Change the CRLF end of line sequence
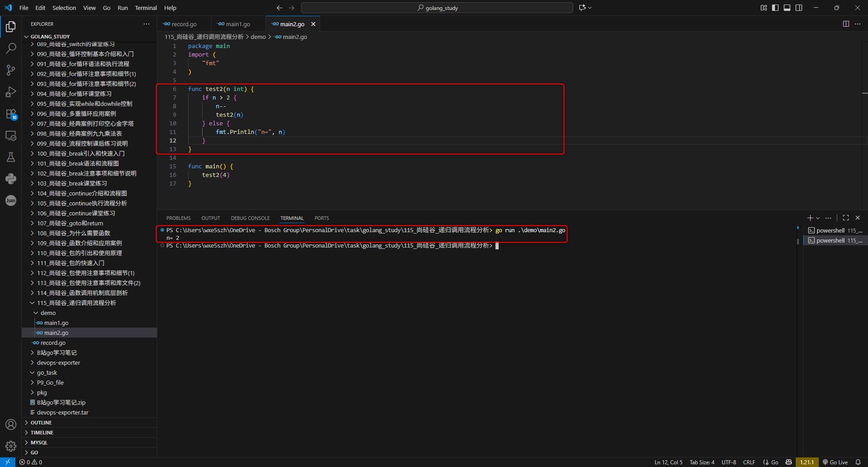This screenshot has width=868, height=467. [749, 462]
